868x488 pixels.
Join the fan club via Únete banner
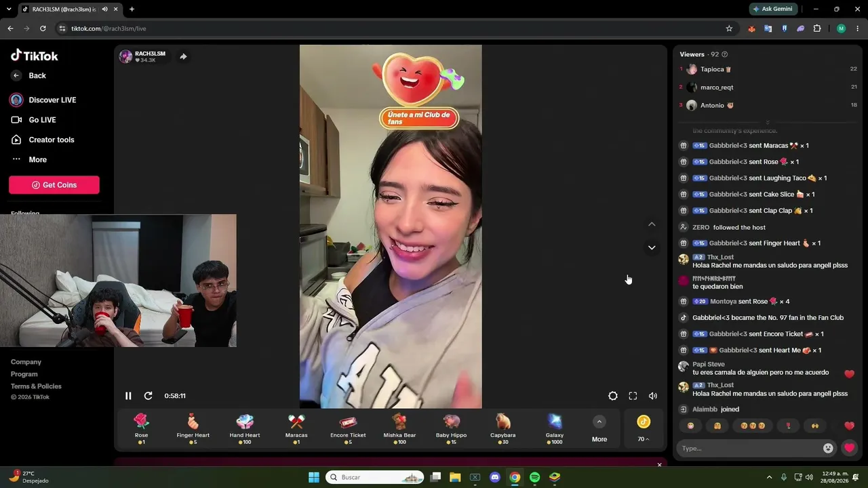coord(419,118)
